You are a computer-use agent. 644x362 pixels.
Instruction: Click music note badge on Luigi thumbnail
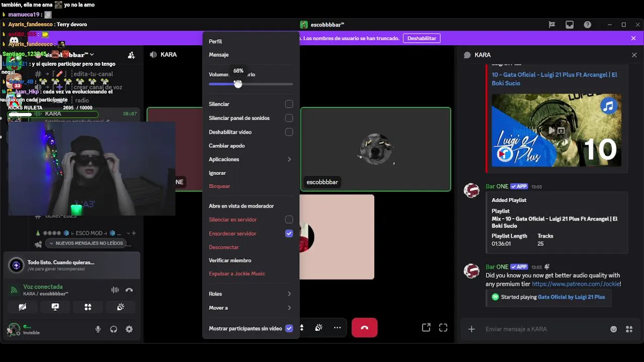coord(609,106)
